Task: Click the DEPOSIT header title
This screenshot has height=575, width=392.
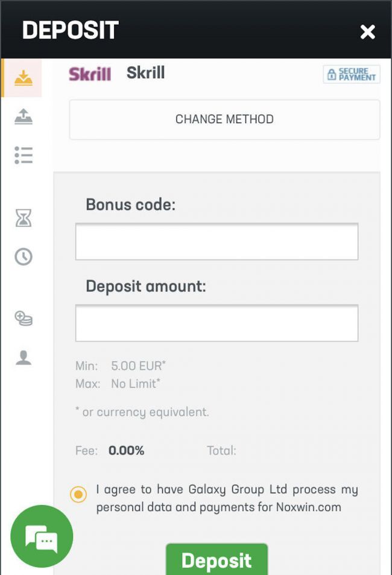Action: pos(70,30)
